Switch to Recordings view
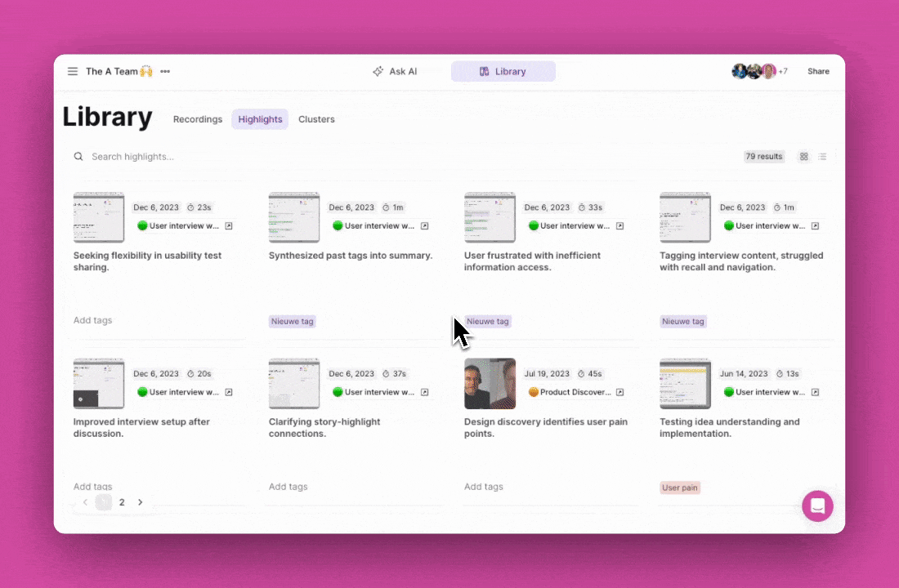Viewport: 899px width, 588px height. (x=198, y=119)
